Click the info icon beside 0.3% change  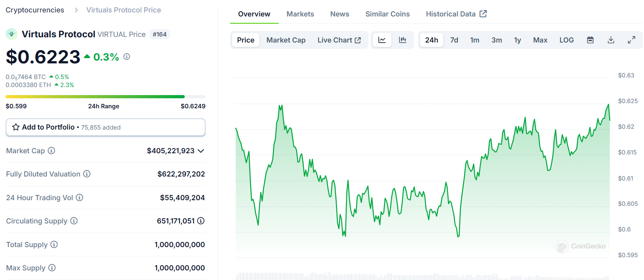126,57
